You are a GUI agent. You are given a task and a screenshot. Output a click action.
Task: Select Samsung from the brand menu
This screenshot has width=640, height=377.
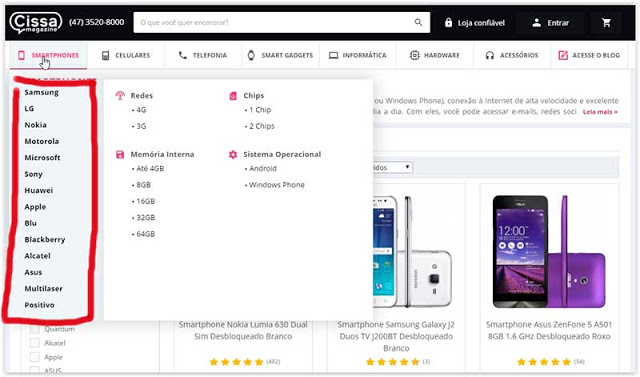tap(41, 92)
